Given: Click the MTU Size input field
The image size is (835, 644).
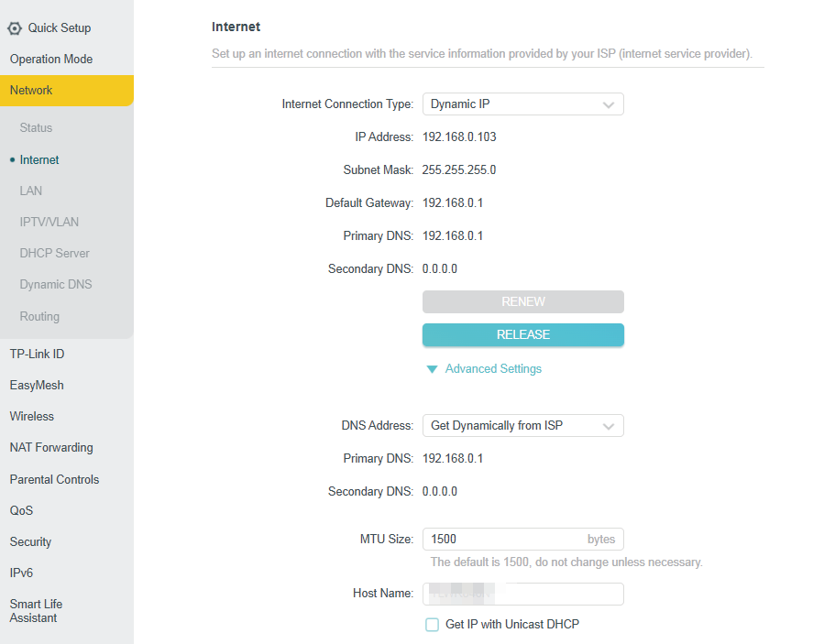Looking at the screenshot, I should coord(504,540).
